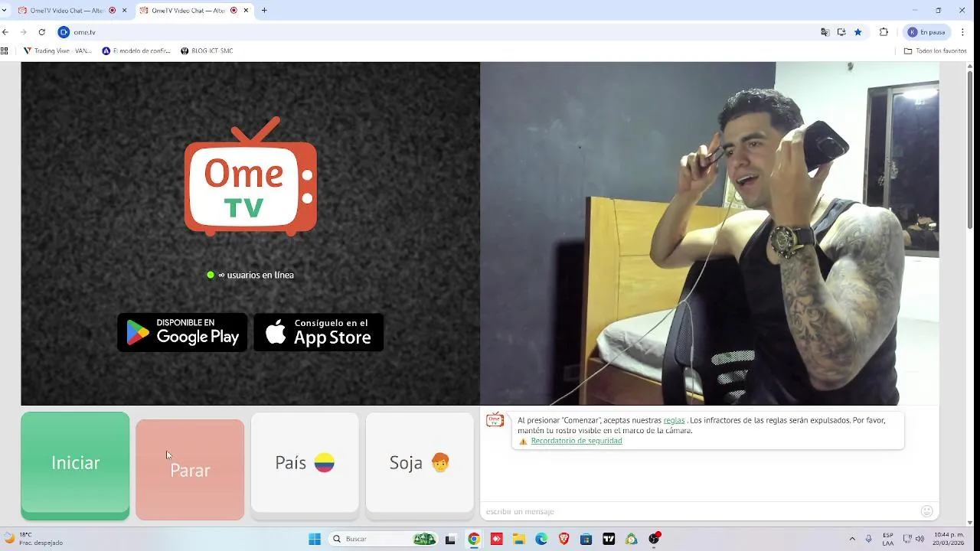This screenshot has width=980, height=551.
Task: Close the second OmeTV tab
Action: 247,11
